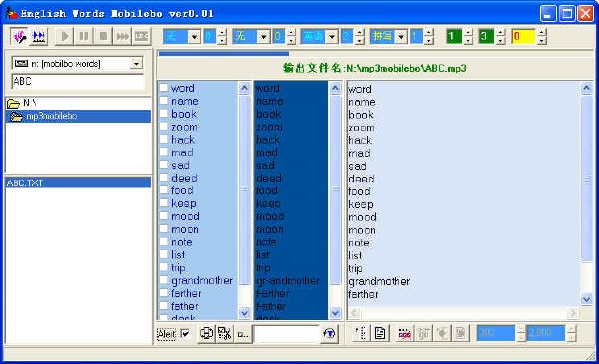Click up arrow of right text pane scrollbar

click(x=586, y=89)
